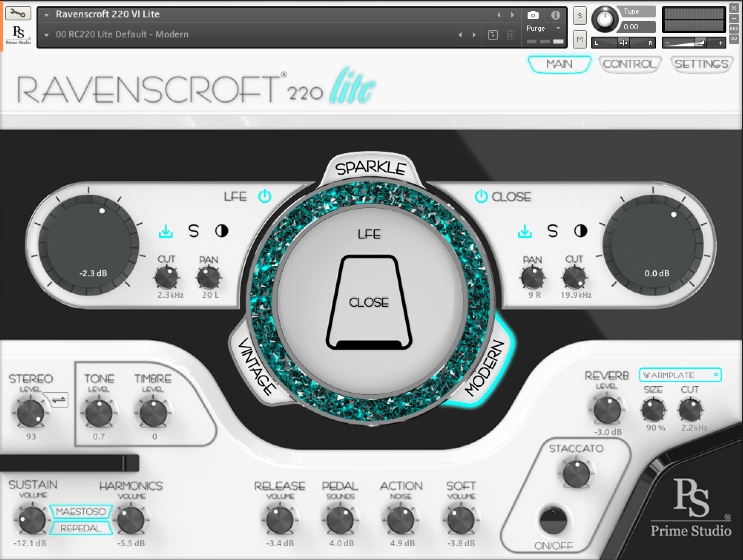The image size is (743, 560).
Task: Click the save preset floppy icon
Action: 493,35
